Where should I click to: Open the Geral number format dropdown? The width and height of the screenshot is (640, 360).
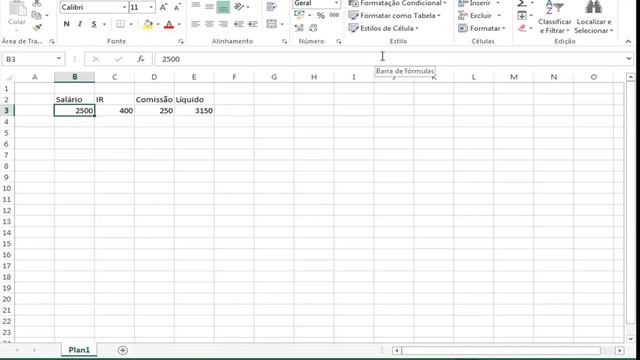(336, 3)
